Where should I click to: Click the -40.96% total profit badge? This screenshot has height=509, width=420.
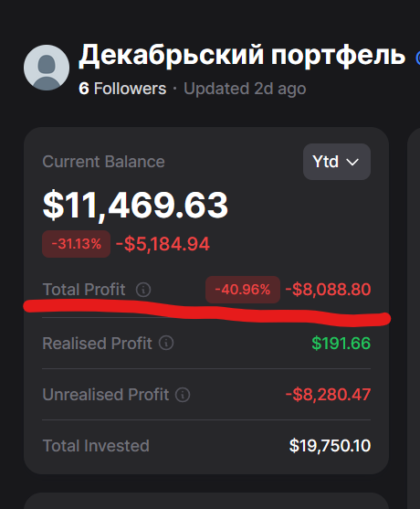(x=243, y=290)
